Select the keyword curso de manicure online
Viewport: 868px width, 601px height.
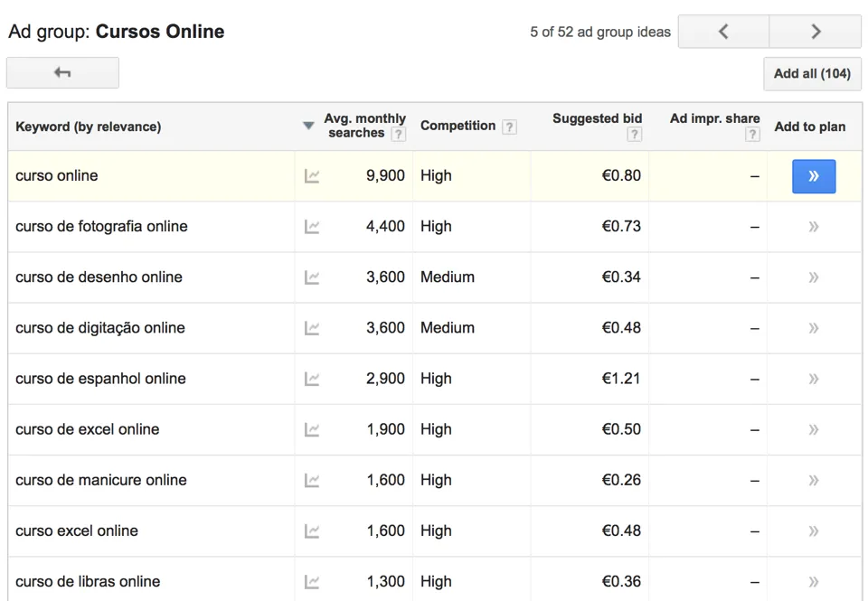point(100,481)
